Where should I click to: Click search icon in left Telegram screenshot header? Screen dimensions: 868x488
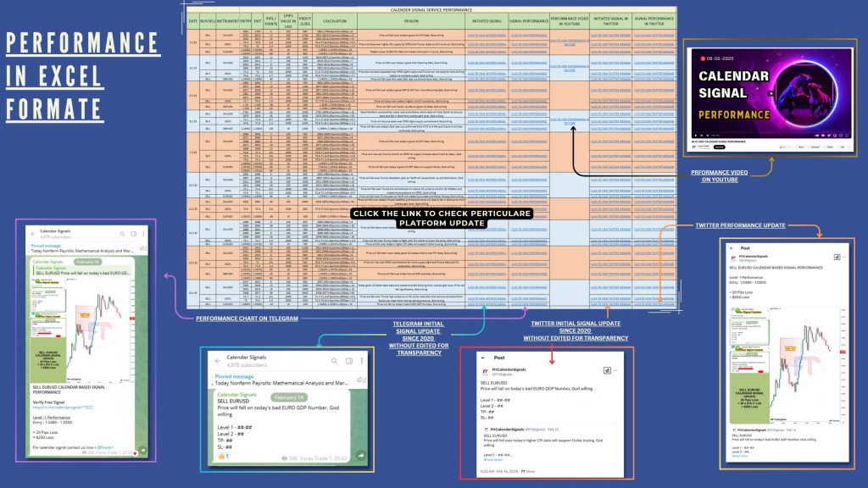(122, 234)
